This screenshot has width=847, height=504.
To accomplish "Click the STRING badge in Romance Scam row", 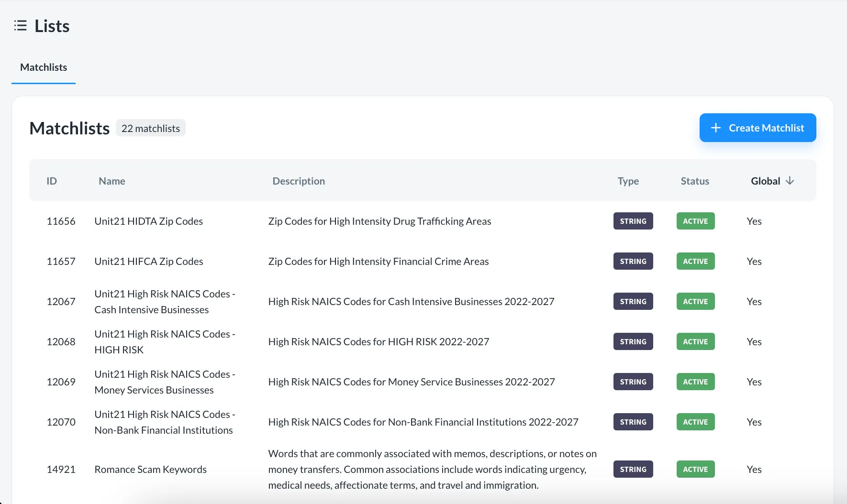I will point(633,469).
